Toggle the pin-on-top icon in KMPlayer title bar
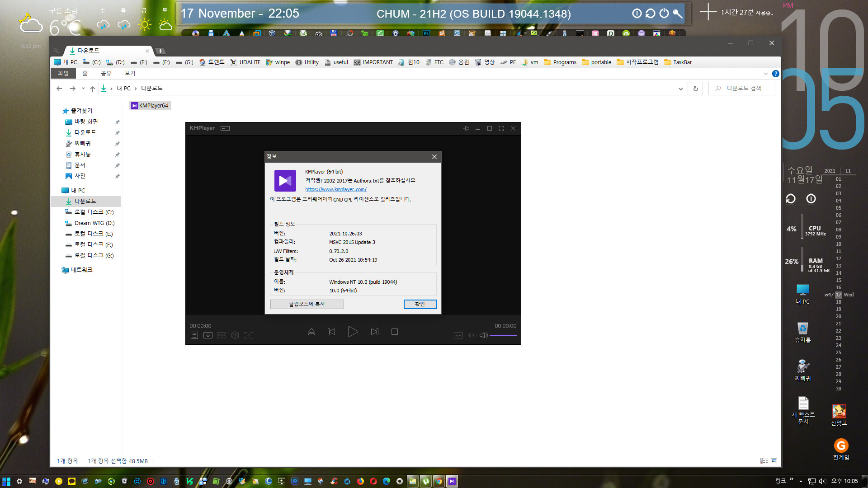 (466, 128)
